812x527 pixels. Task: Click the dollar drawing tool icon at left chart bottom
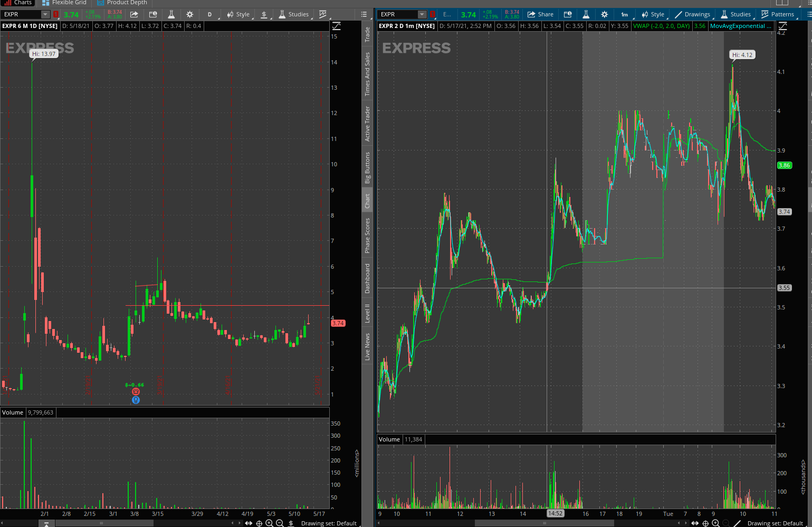(x=291, y=523)
